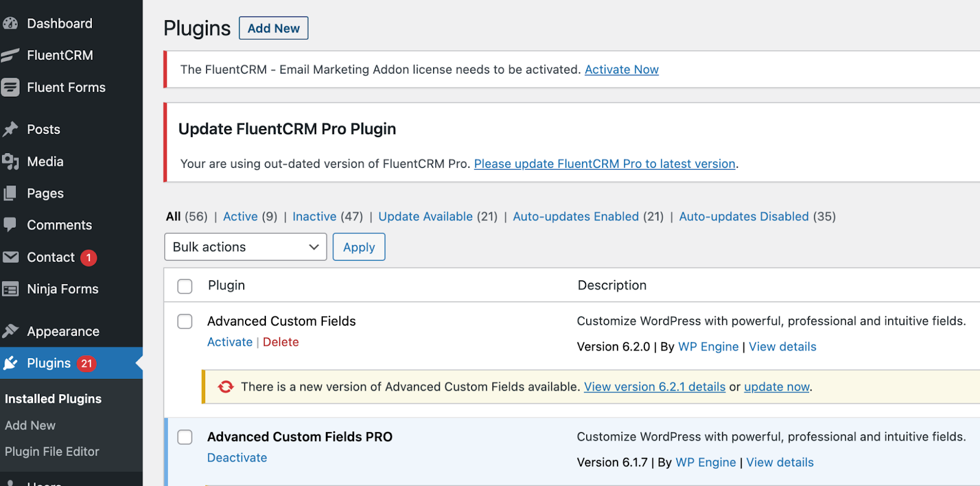Open the Bulk actions dropdown

click(x=246, y=247)
